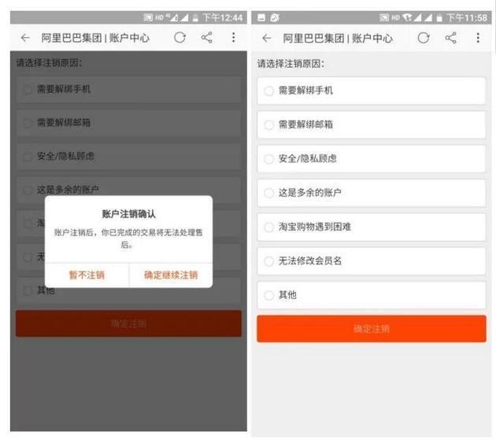Tap 确定继续注销 in the confirmation dialog

171,275
